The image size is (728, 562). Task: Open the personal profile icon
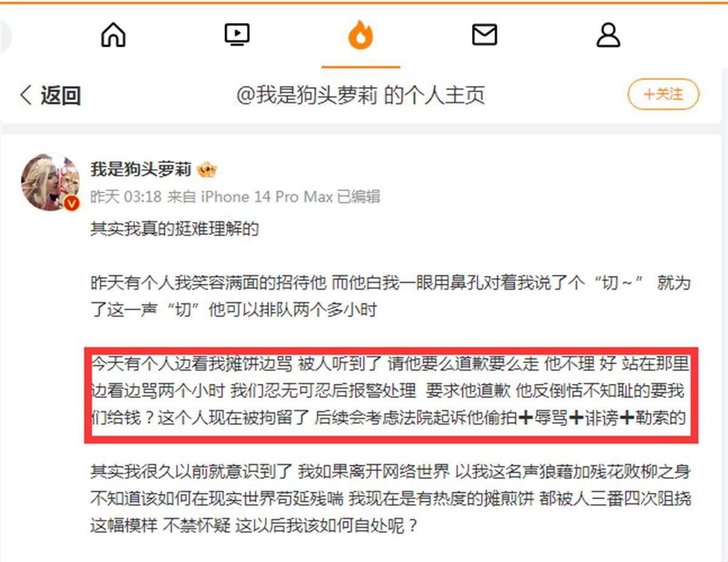608,35
